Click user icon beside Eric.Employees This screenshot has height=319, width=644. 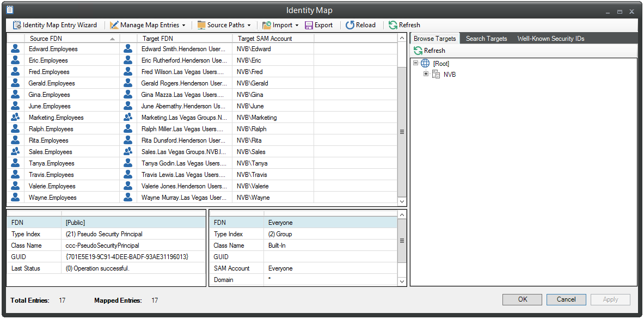point(16,60)
